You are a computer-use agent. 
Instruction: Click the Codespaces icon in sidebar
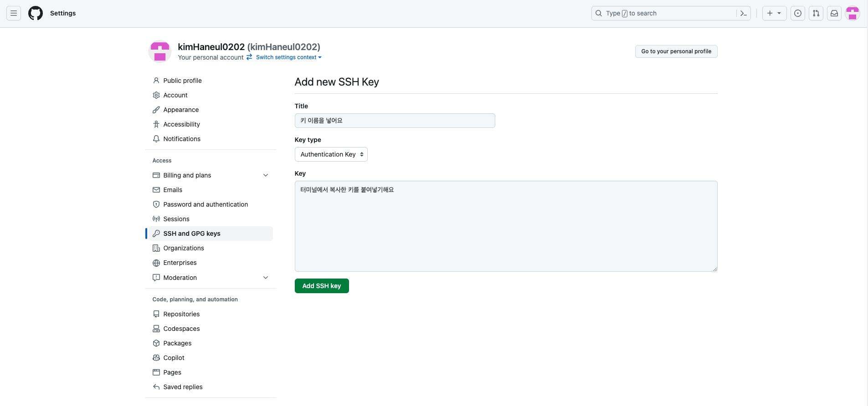[x=156, y=329]
